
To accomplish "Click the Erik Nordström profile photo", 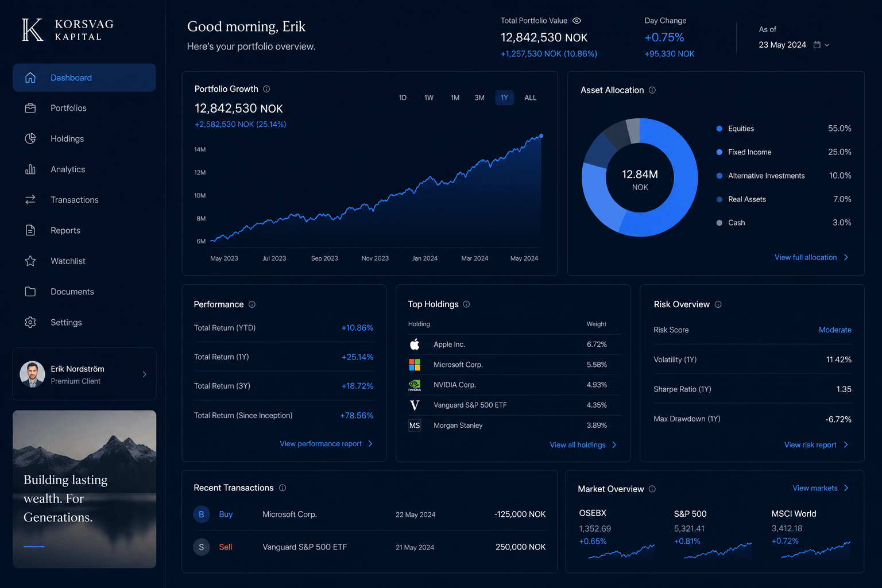I will click(32, 374).
